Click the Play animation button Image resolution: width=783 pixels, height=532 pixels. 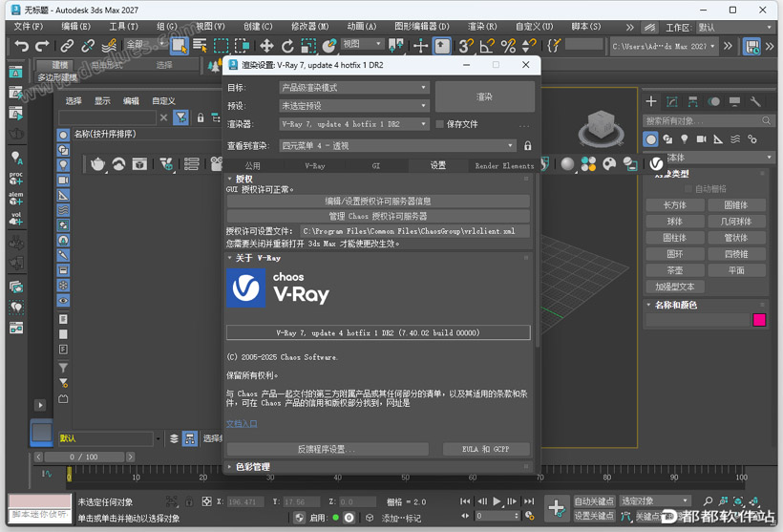click(x=497, y=501)
